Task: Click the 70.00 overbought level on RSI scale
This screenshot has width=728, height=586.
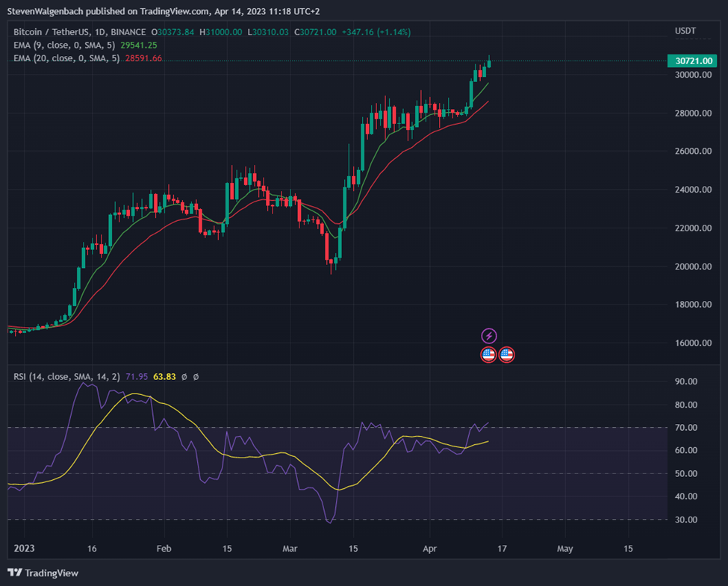Action: click(685, 427)
